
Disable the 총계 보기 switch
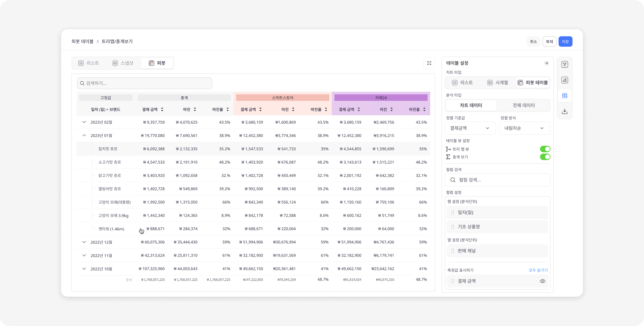pyautogui.click(x=545, y=157)
